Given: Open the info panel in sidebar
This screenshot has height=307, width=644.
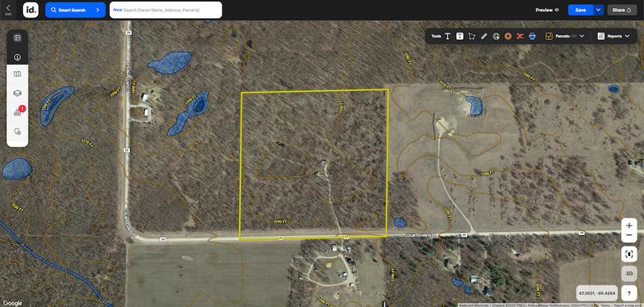Looking at the screenshot, I should [x=18, y=57].
